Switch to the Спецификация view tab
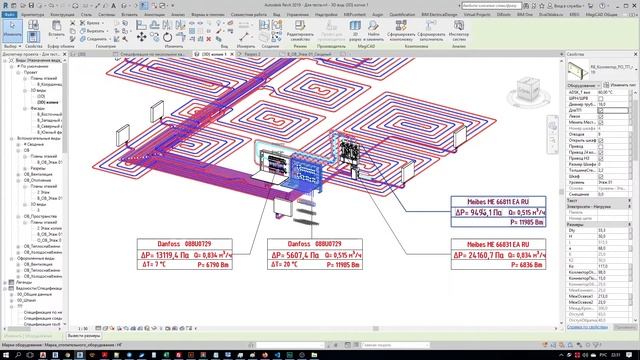This screenshot has width=640, height=360. pos(151,54)
